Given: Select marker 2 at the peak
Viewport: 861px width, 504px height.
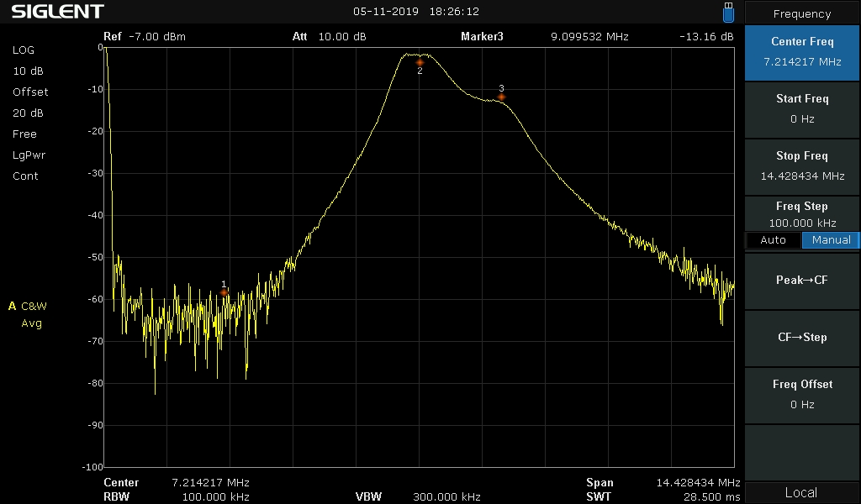Looking at the screenshot, I should 420,62.
